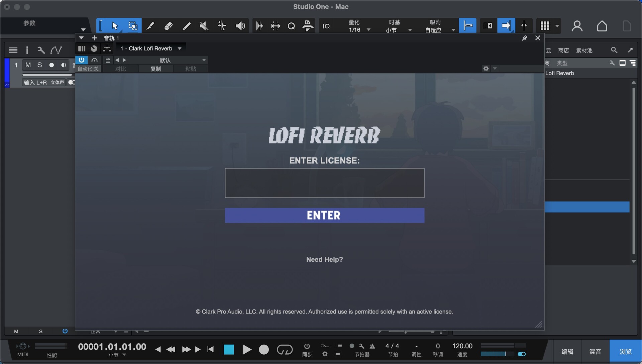The width and height of the screenshot is (642, 364).
Task: Toggle snap to grid button
Action: [x=467, y=26]
